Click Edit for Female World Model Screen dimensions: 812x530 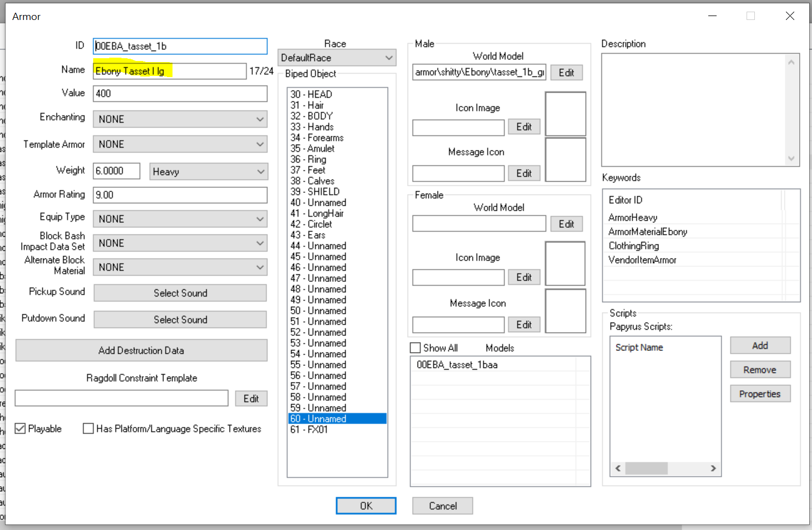(566, 224)
